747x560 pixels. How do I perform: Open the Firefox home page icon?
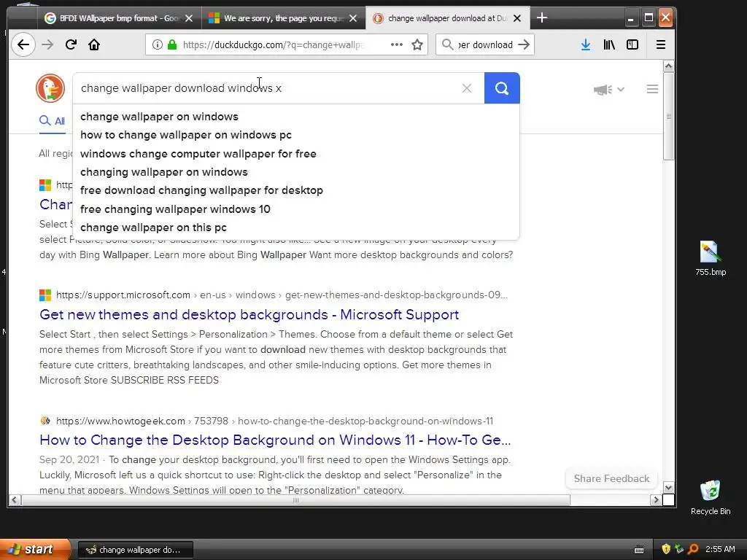tap(94, 44)
